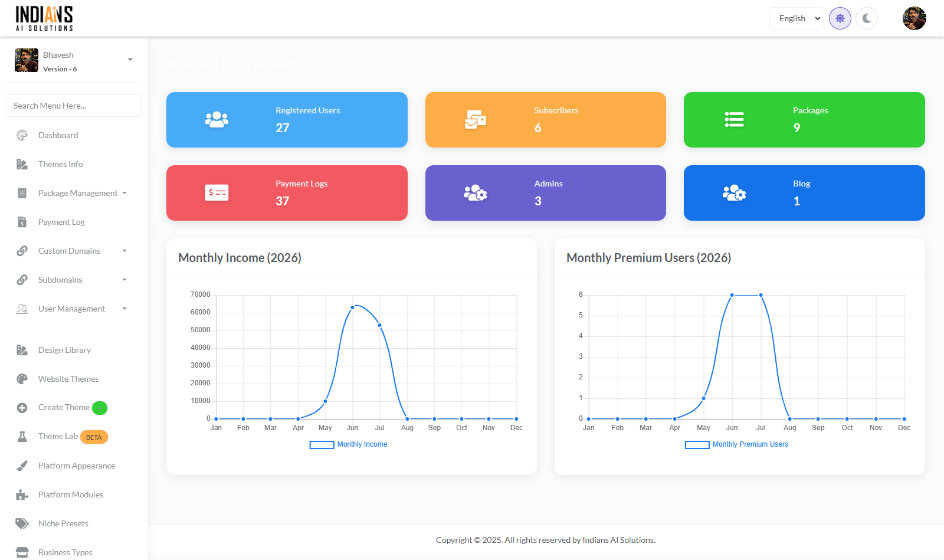Switch to dark mode moon toggle
The image size is (944, 560).
click(x=867, y=18)
